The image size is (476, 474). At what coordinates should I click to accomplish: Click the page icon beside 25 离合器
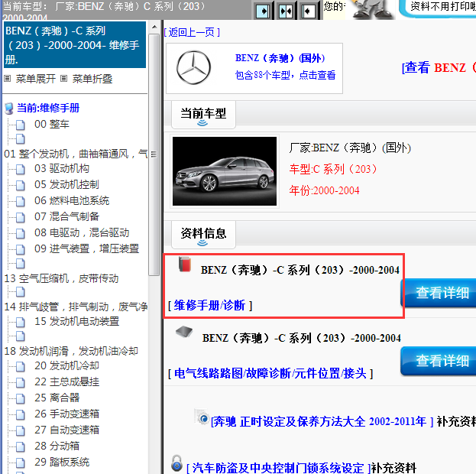coord(21,398)
